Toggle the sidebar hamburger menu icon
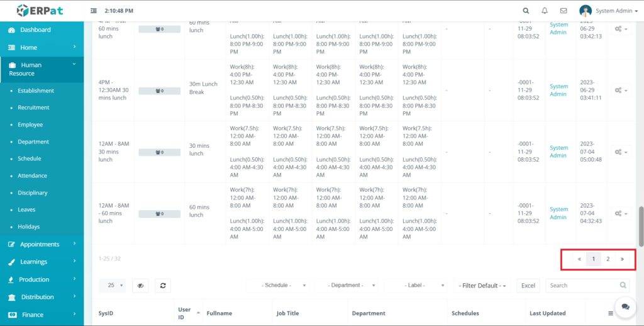The image size is (644, 326). click(94, 11)
